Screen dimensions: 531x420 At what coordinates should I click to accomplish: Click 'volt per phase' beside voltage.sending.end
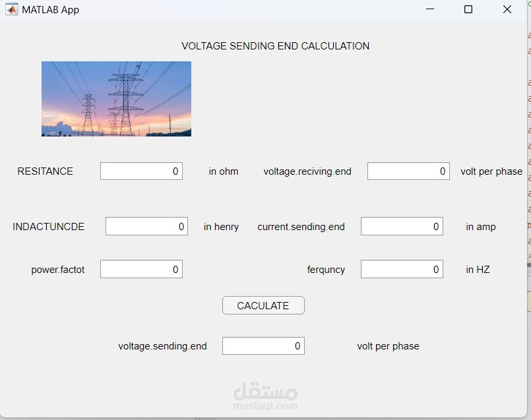[388, 346]
